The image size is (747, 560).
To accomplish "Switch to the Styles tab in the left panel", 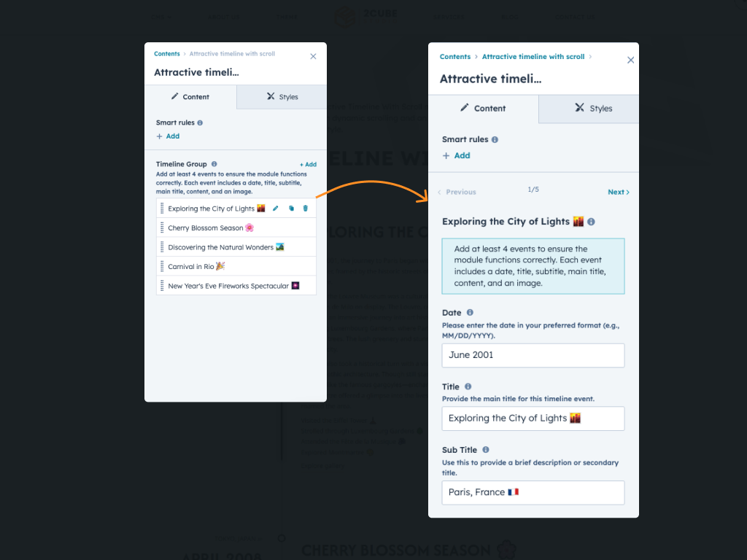I will click(282, 97).
